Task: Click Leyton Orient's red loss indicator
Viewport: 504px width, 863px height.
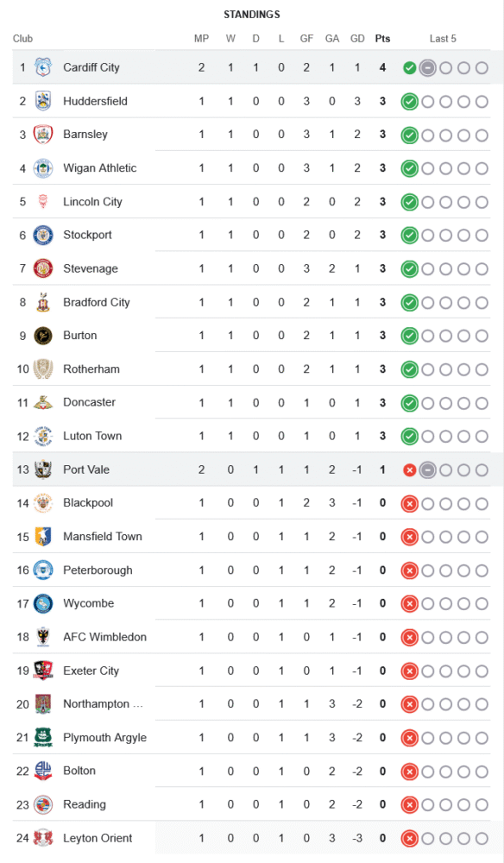Action: click(409, 838)
